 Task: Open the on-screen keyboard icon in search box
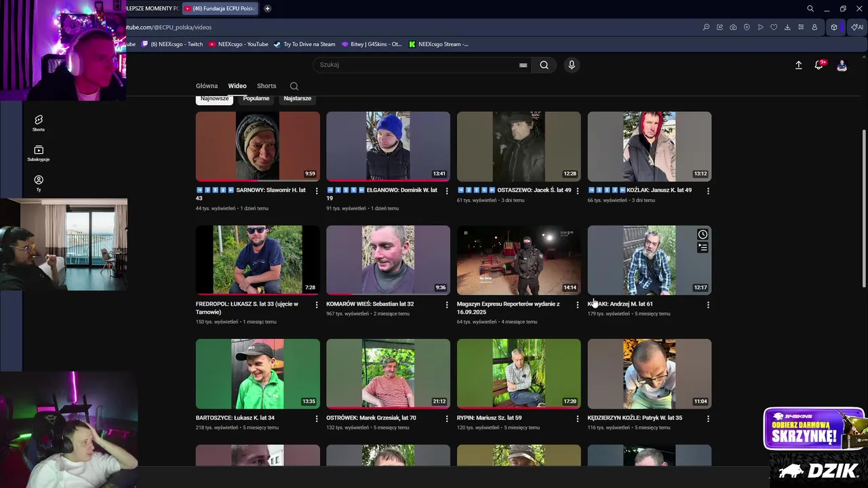point(523,65)
